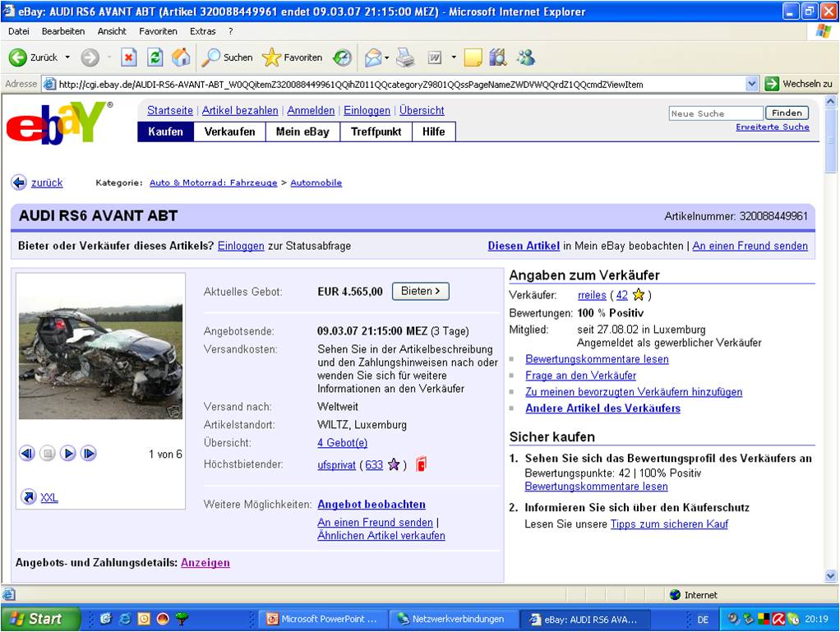Launch the Messenger people toolbar icon
Viewport: 840px width, 632px height.
(x=525, y=58)
